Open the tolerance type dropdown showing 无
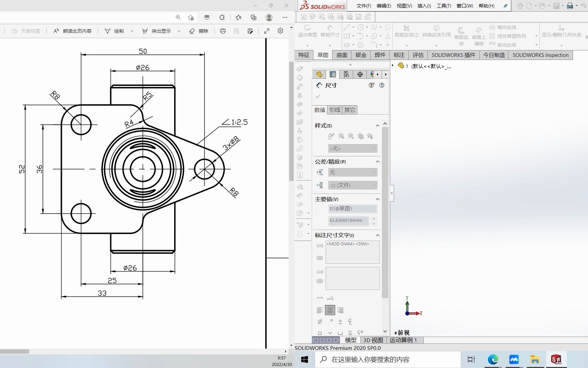This screenshot has height=368, width=588. pyautogui.click(x=353, y=172)
